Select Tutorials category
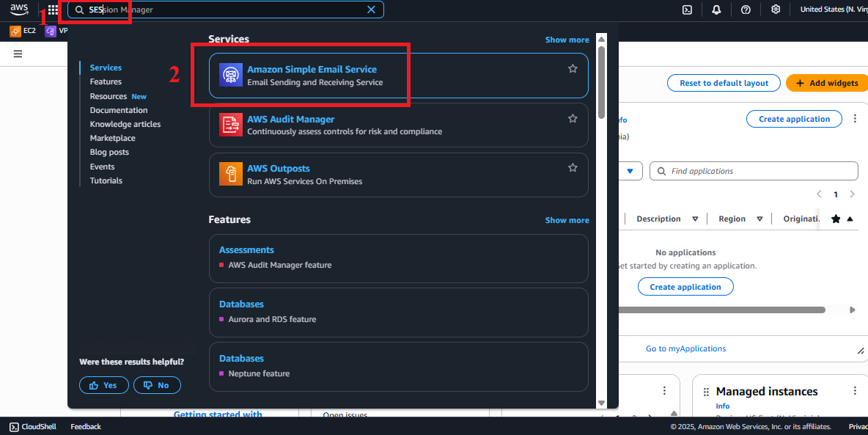868x435 pixels. coord(106,180)
